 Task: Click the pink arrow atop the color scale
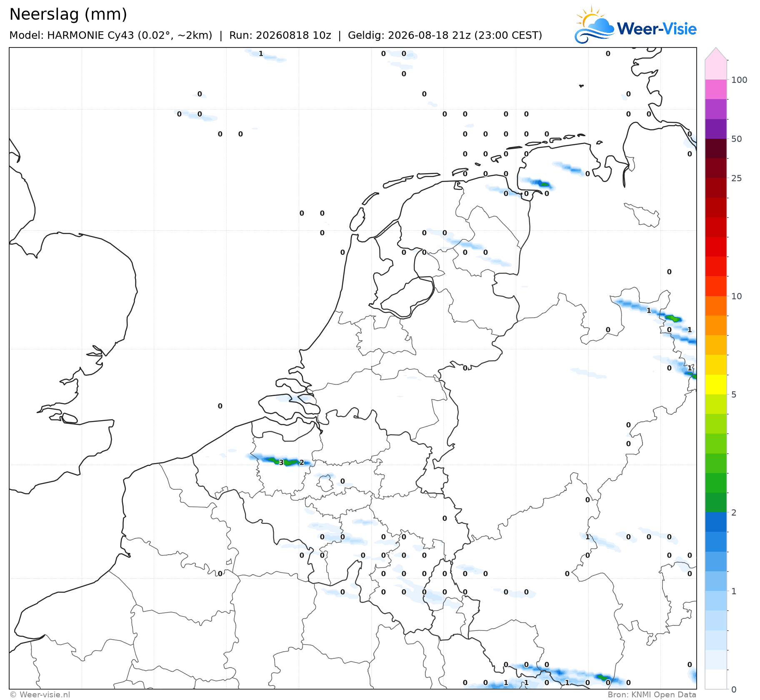coord(716,53)
